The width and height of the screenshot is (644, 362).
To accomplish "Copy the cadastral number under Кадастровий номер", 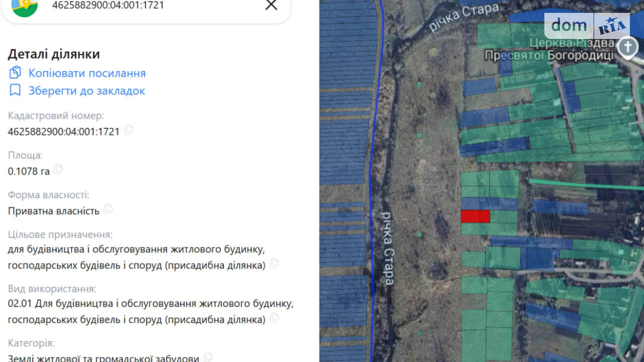I will [x=129, y=130].
